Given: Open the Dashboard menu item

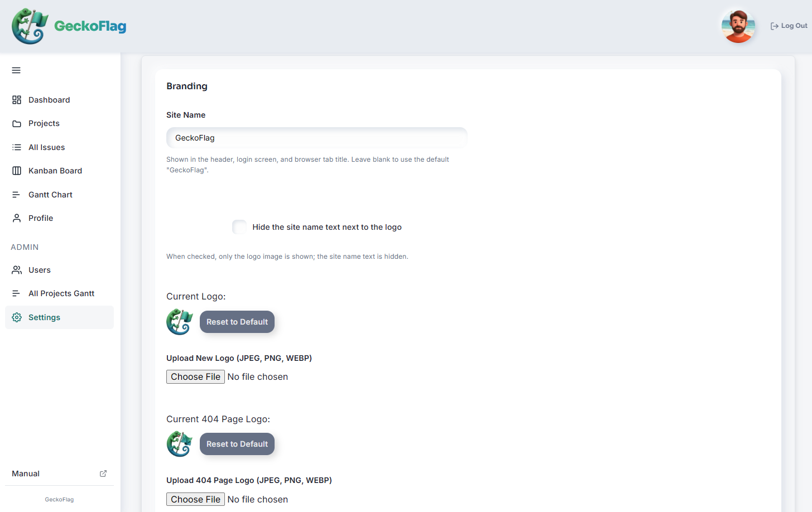Looking at the screenshot, I should 59,100.
